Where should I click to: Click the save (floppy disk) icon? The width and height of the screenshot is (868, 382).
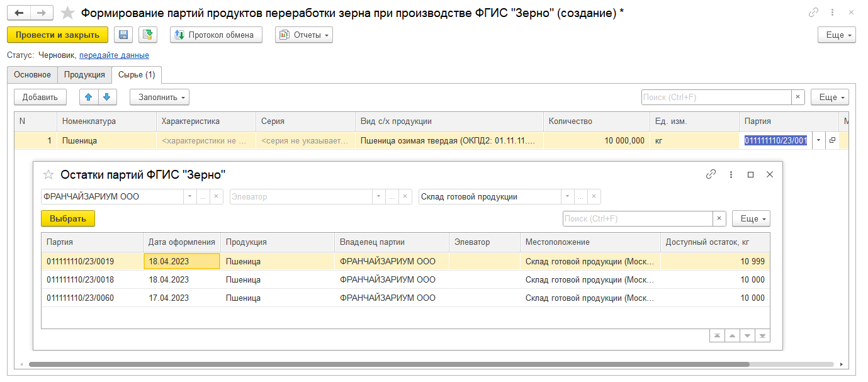point(123,35)
